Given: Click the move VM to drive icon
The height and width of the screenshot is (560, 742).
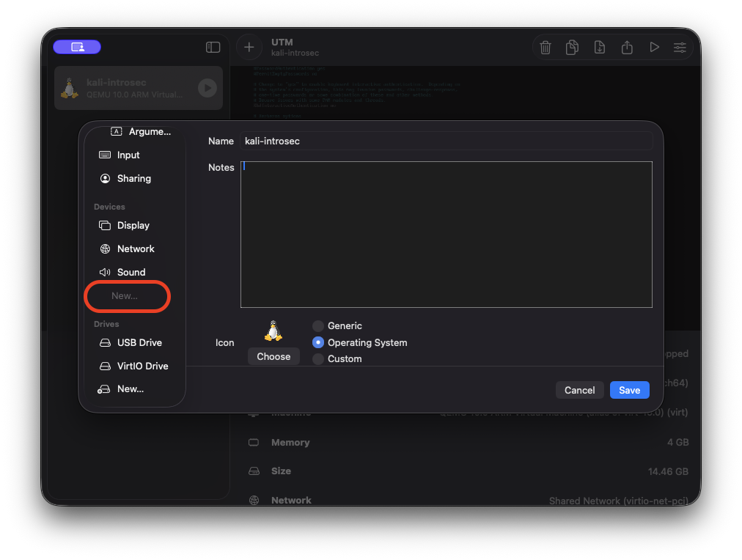Looking at the screenshot, I should click(600, 48).
